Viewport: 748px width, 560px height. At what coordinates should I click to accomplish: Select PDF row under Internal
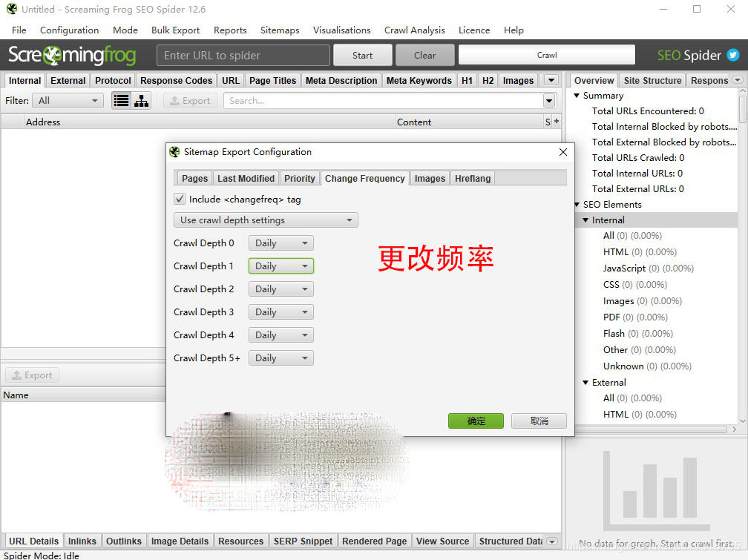pyautogui.click(x=635, y=317)
